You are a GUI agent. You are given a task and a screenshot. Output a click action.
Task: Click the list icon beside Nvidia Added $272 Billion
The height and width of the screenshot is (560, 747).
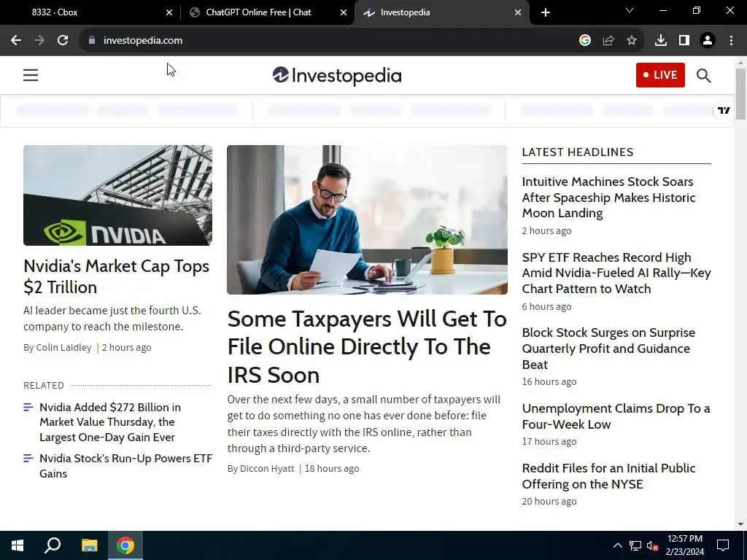click(28, 407)
